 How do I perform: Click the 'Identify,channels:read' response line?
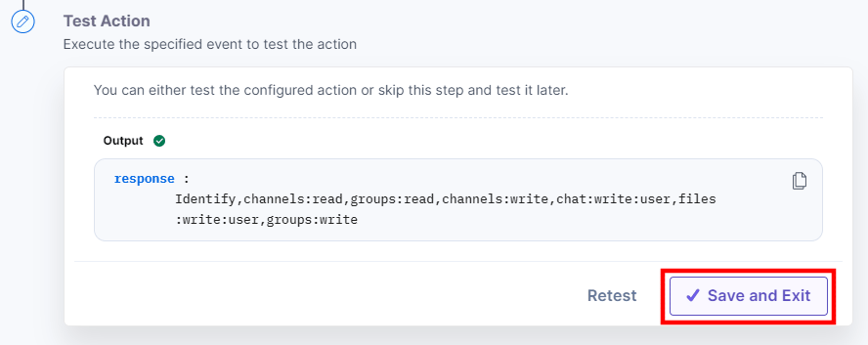(x=446, y=199)
